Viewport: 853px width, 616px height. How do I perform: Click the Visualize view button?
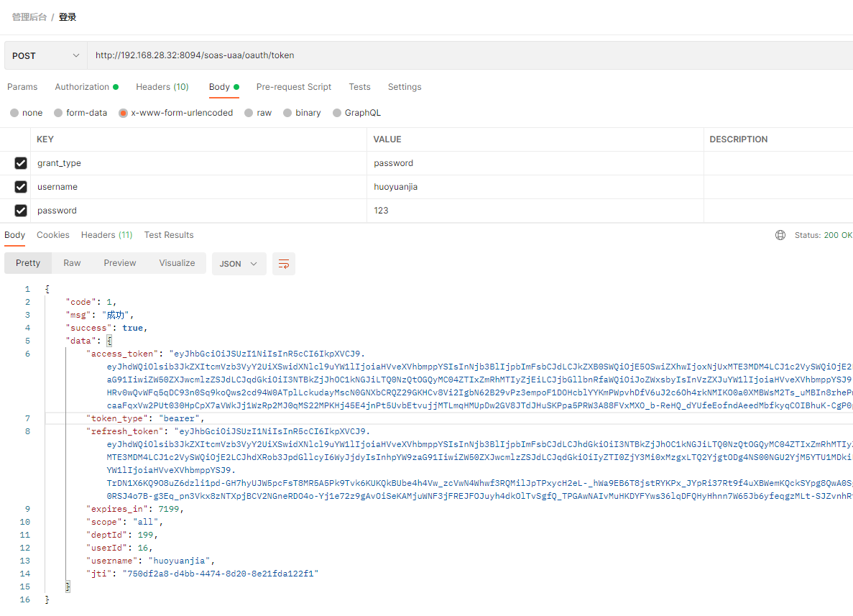[x=177, y=263]
